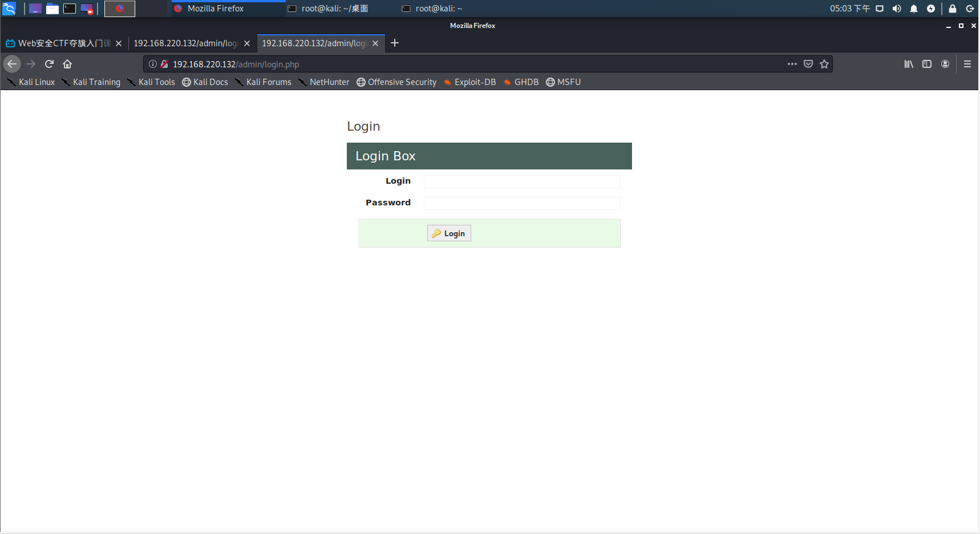Open the display tray icon

pos(880,9)
